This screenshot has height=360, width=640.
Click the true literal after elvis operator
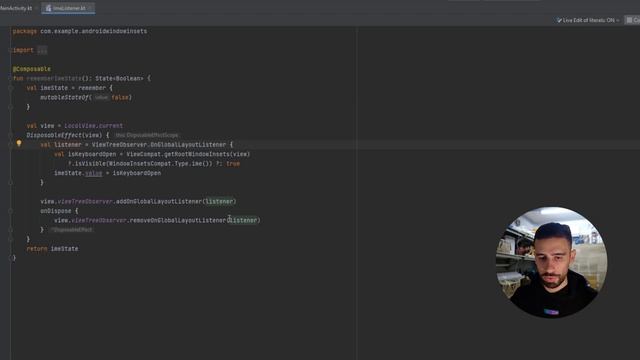coord(233,164)
